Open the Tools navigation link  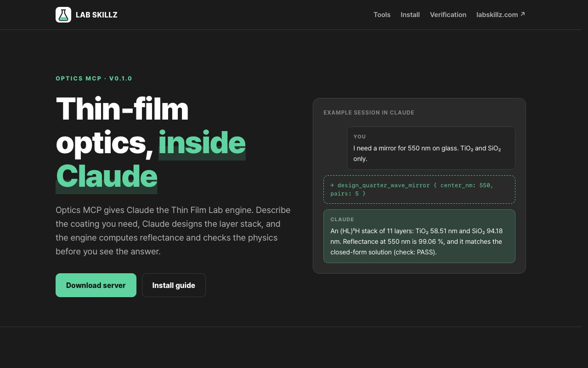[x=382, y=15]
